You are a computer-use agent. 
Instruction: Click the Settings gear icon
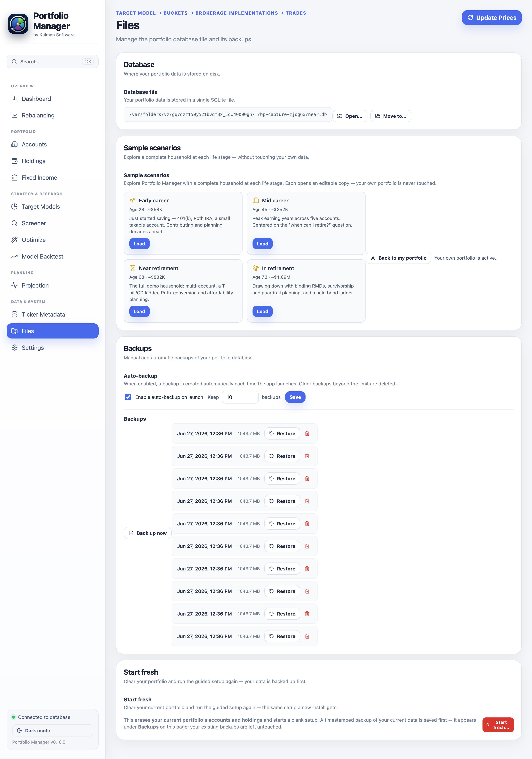point(14,347)
